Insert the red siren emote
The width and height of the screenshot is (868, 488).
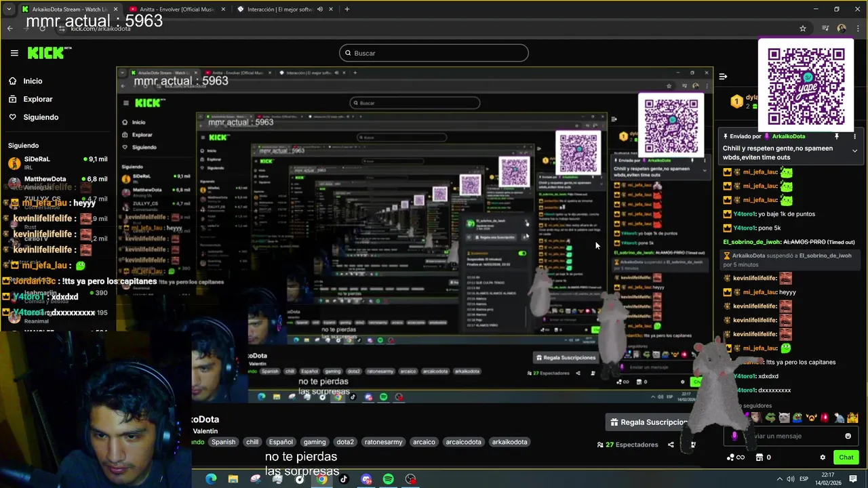tap(825, 418)
